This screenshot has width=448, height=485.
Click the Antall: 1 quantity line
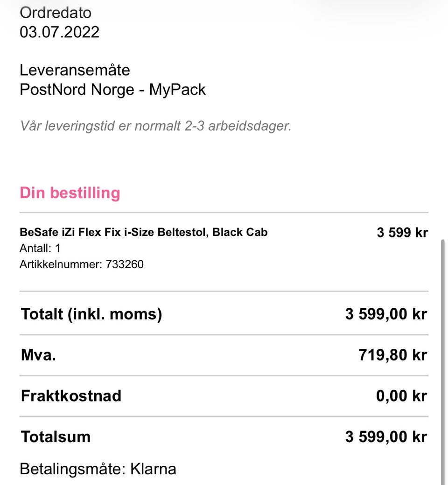40,249
